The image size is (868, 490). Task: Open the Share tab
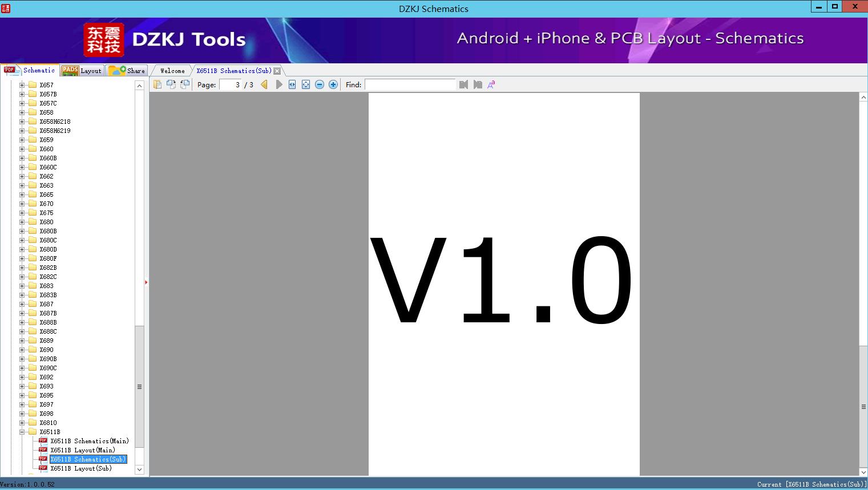tap(127, 70)
